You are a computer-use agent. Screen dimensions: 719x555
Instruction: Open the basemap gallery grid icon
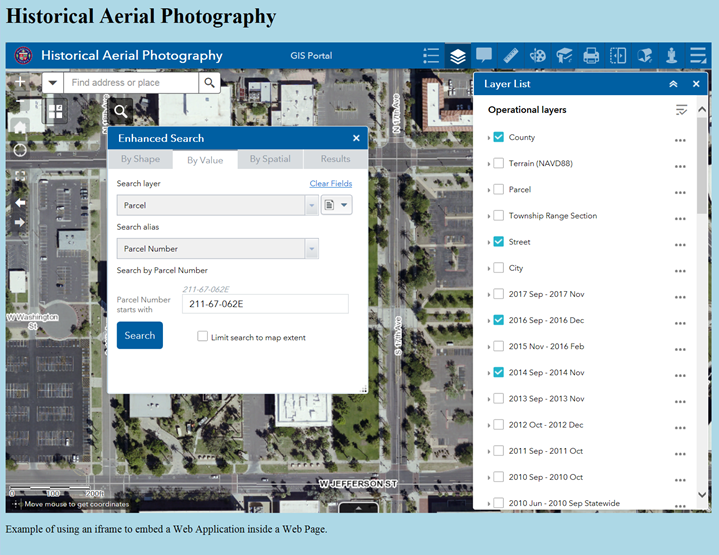coord(55,112)
